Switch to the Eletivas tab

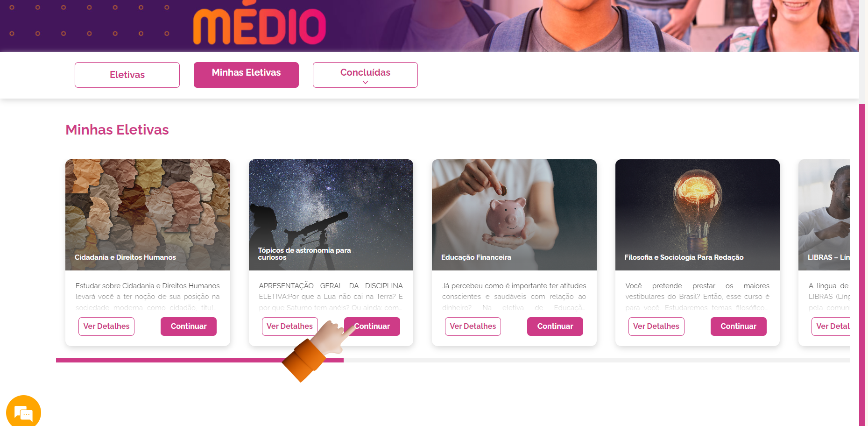(127, 75)
